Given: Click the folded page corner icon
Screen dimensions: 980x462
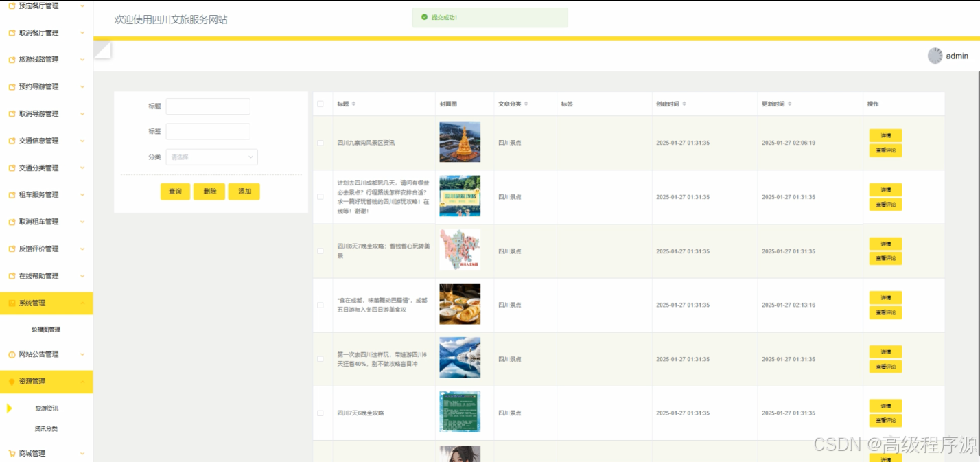Looking at the screenshot, I should [102, 50].
